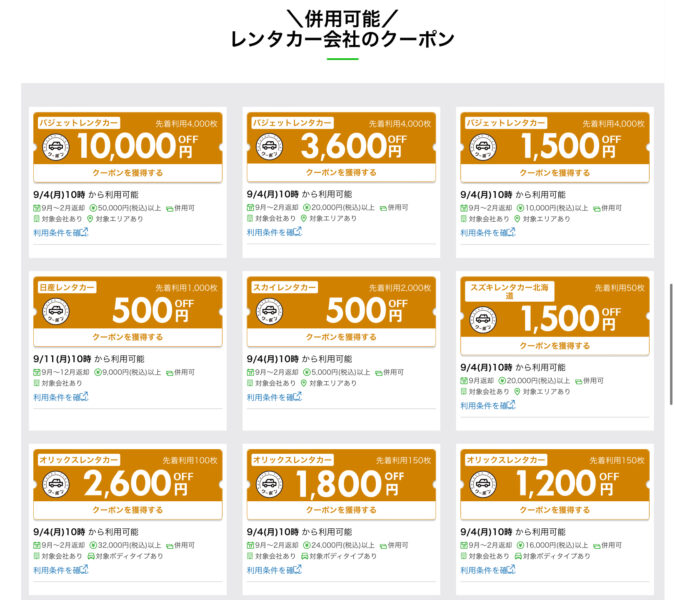Open usage conditions link for Nissan coupon

click(61, 397)
